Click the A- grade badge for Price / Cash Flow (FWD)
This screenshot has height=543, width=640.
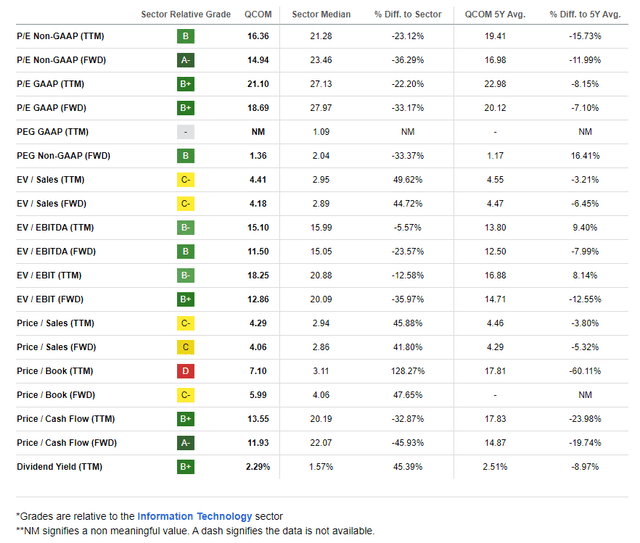[186, 443]
